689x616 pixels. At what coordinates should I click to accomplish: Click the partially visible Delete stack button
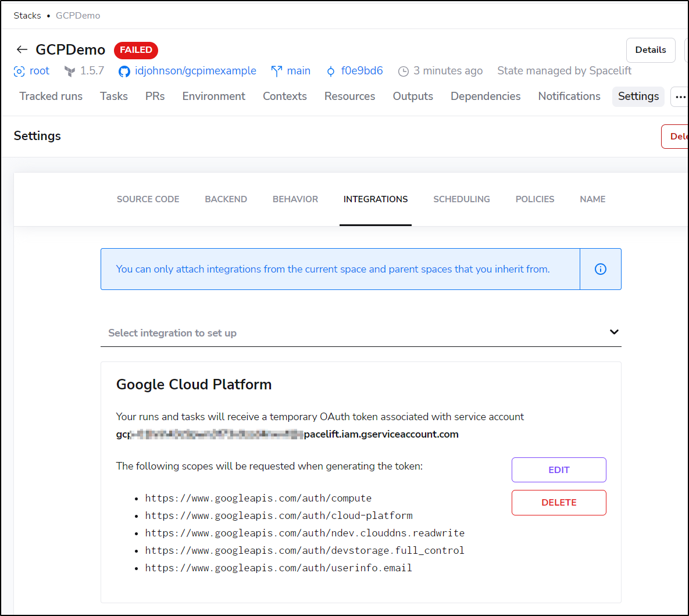click(676, 137)
